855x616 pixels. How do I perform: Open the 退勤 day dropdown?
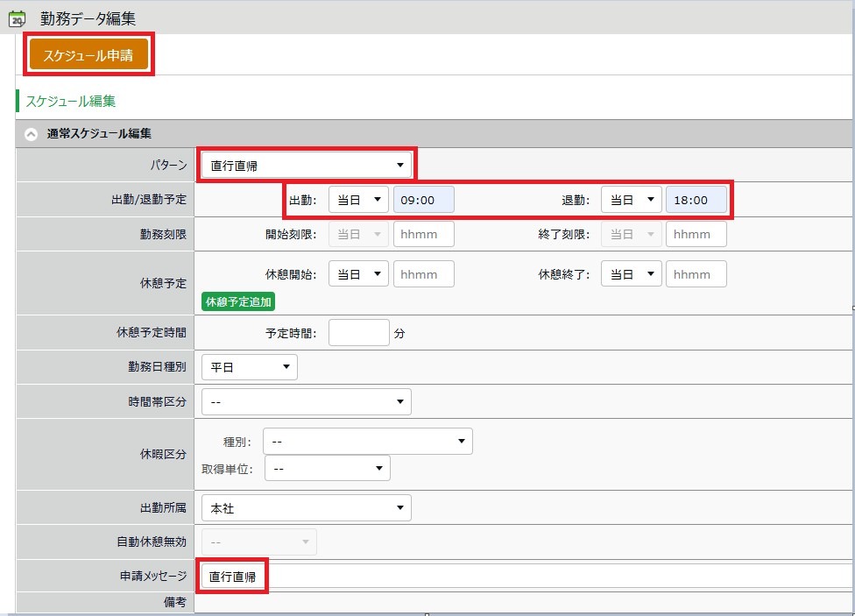[x=631, y=200]
